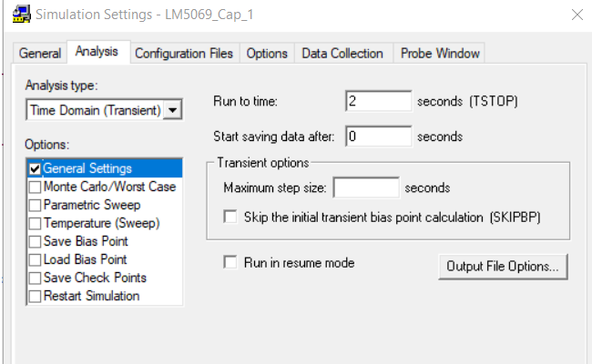
Task: Check the Run in resume mode box
Action: pyautogui.click(x=230, y=263)
